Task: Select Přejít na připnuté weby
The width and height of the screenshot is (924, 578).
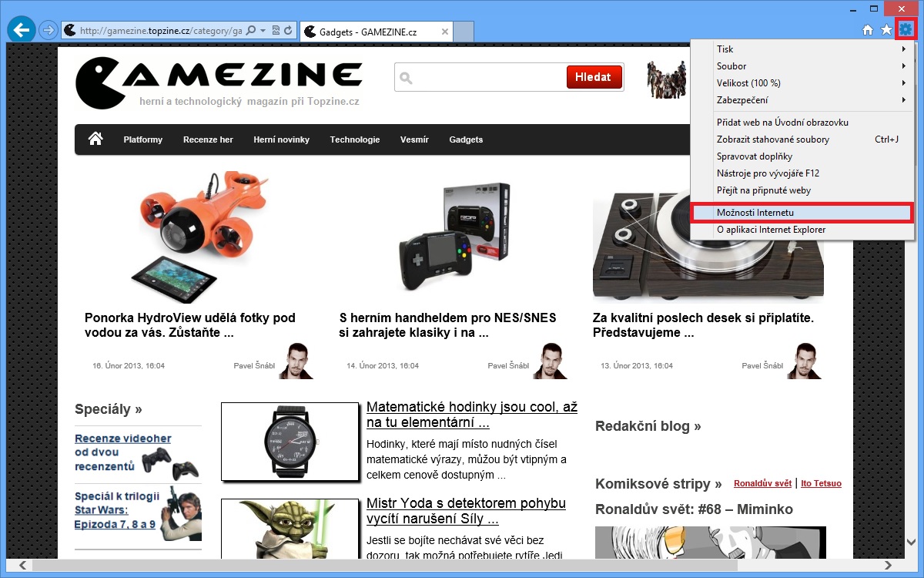Action: coord(802,190)
